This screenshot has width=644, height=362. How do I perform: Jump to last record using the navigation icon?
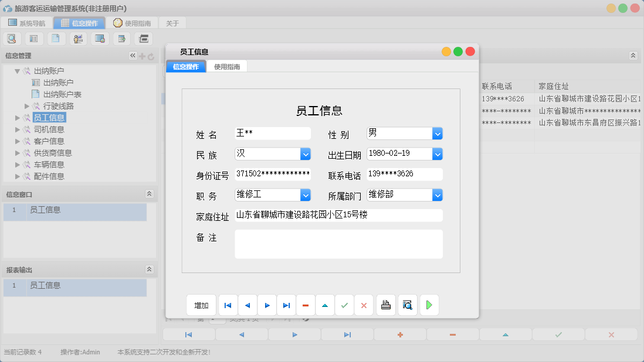coord(286,305)
